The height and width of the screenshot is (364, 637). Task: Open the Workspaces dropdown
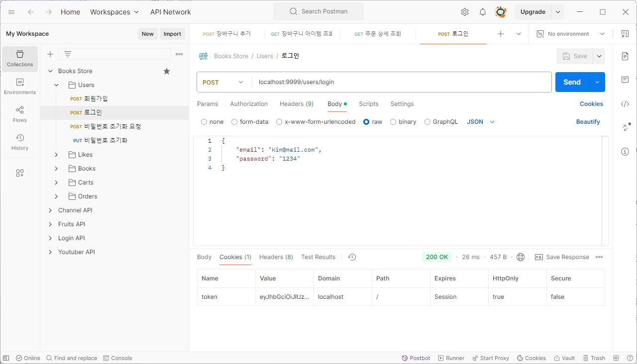point(114,12)
